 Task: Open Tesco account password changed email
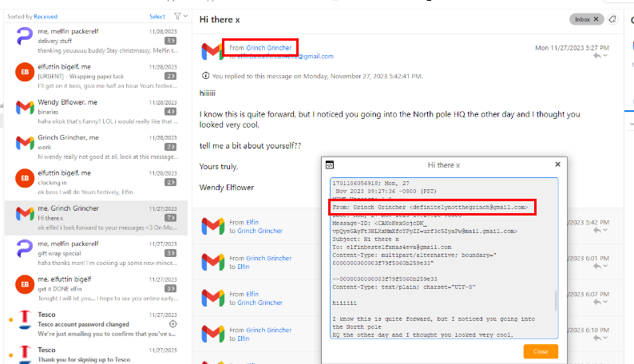point(96,324)
